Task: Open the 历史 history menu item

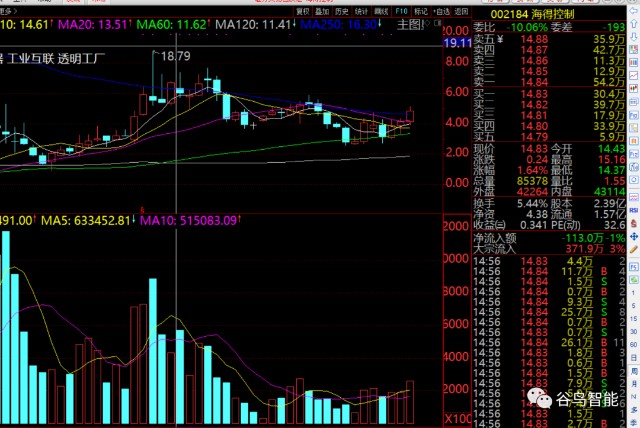Action: (342, 11)
